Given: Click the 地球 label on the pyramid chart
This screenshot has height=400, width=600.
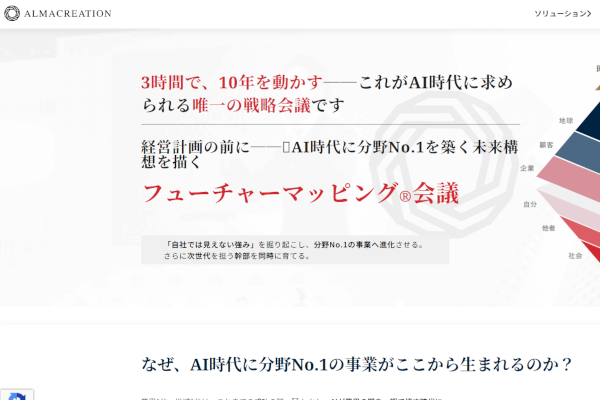Looking at the screenshot, I should [566, 121].
